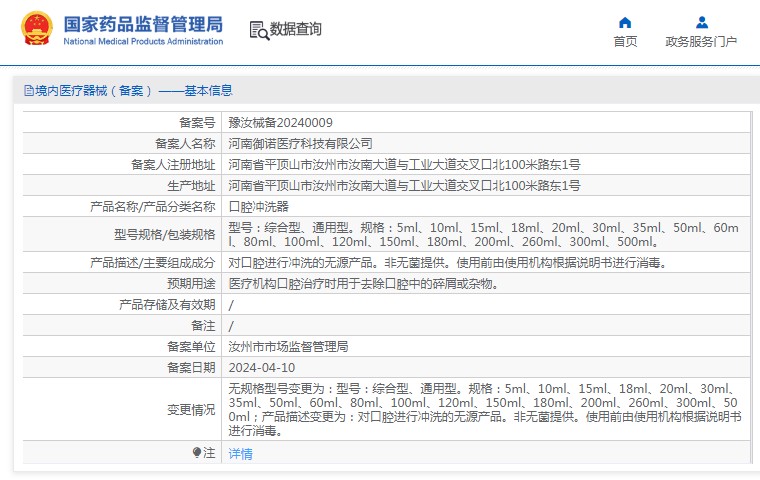Click the 产品描述/主要组成成分 label

[x=153, y=263]
